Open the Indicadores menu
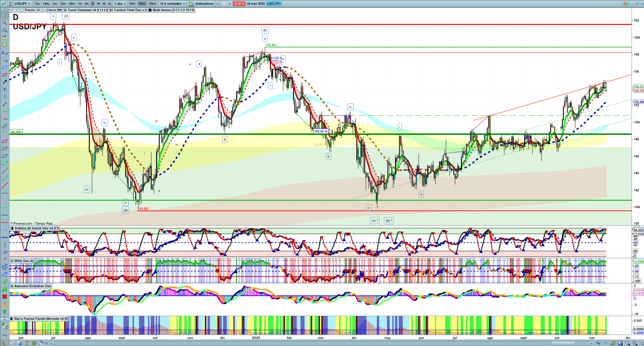 point(204,4)
